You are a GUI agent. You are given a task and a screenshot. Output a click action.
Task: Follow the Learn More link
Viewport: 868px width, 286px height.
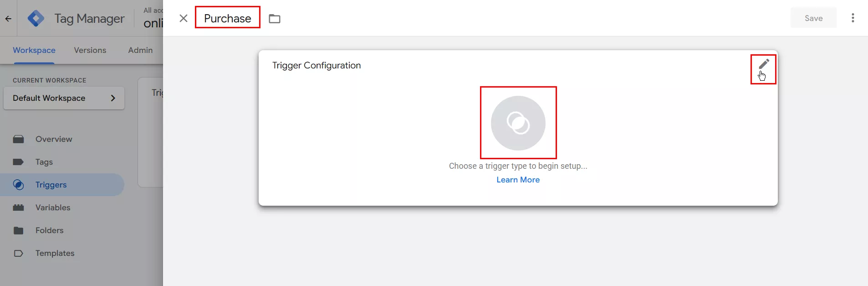(518, 180)
